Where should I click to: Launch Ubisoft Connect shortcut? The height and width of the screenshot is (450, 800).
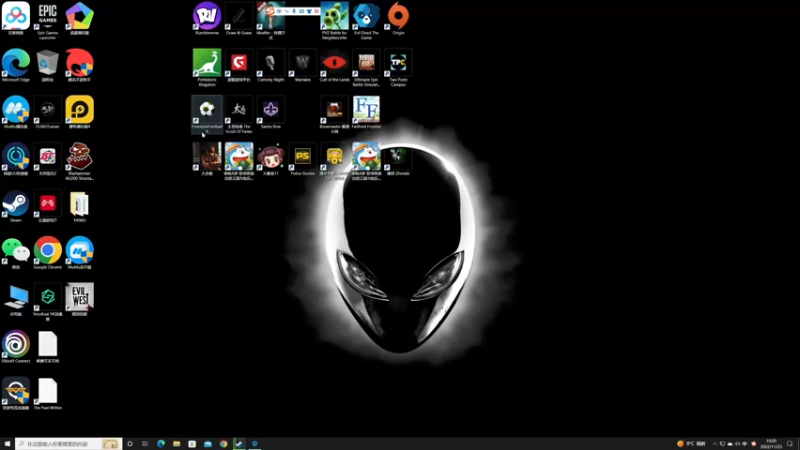click(x=16, y=346)
